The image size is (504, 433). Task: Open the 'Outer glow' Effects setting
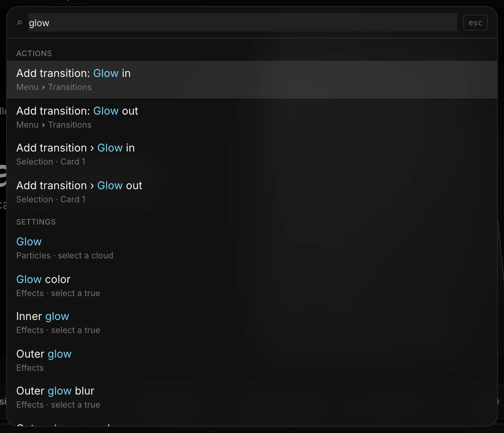pos(252,360)
